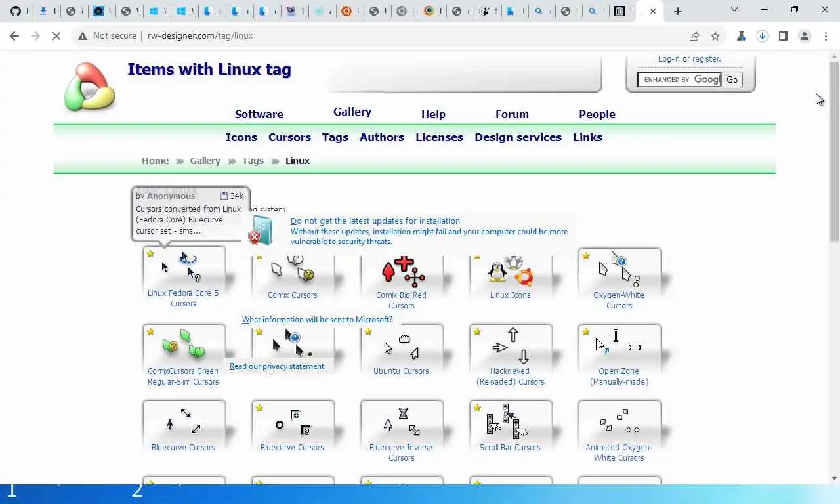This screenshot has height=504, width=840.
Task: Go to the Icons submenu
Action: pyautogui.click(x=241, y=137)
